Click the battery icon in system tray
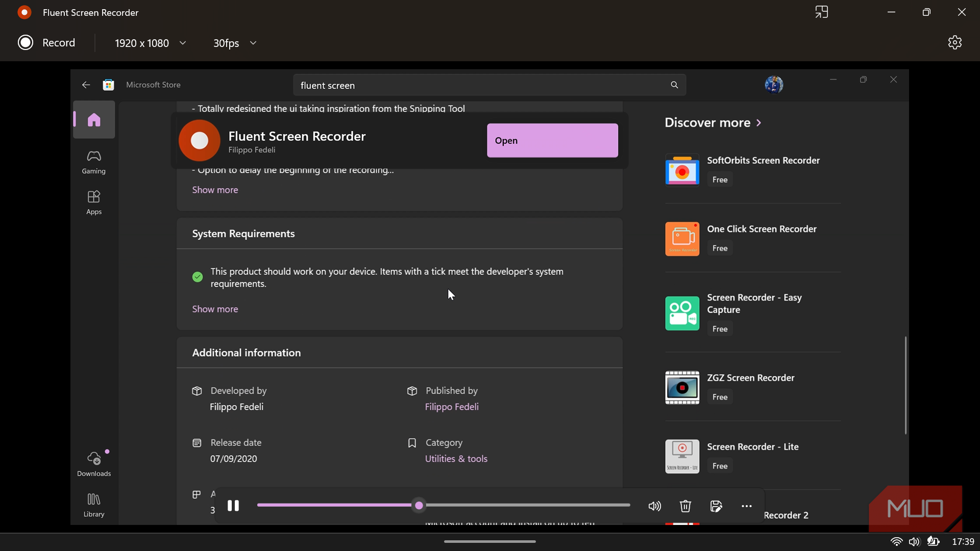980x551 pixels. tap(933, 542)
